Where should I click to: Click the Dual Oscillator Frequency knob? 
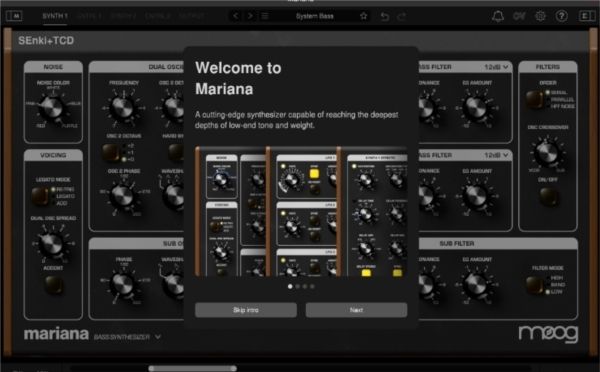point(123,108)
